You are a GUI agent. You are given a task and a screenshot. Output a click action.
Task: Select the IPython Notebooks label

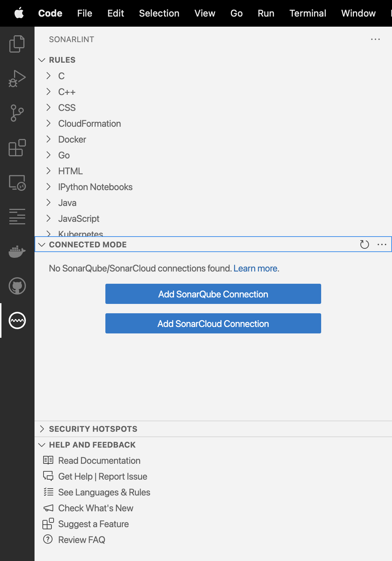95,187
